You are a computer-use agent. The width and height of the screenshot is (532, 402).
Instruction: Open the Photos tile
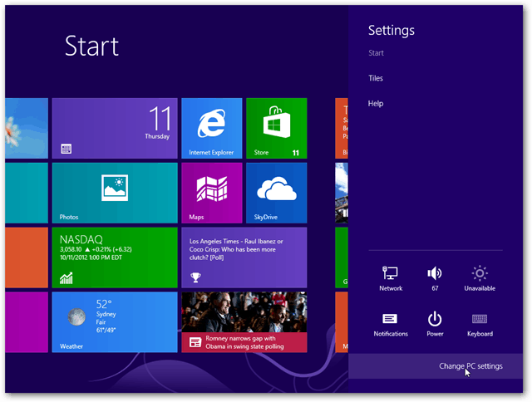coord(115,193)
